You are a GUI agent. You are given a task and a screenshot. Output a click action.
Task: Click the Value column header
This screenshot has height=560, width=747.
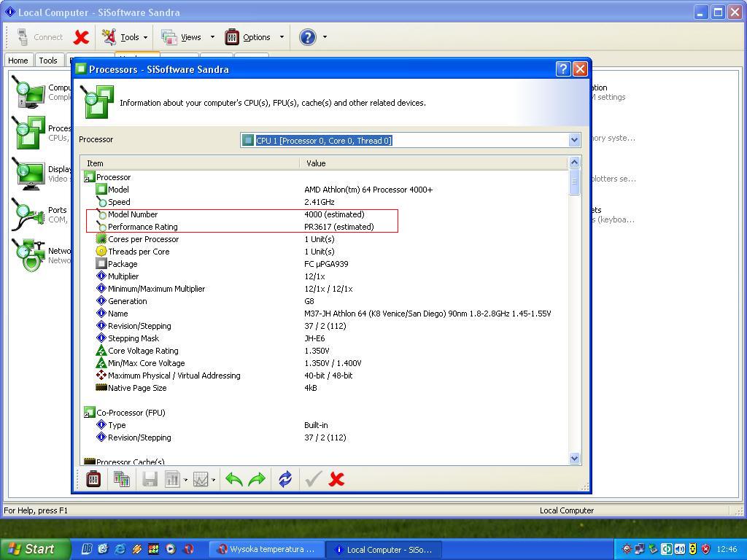click(x=434, y=163)
